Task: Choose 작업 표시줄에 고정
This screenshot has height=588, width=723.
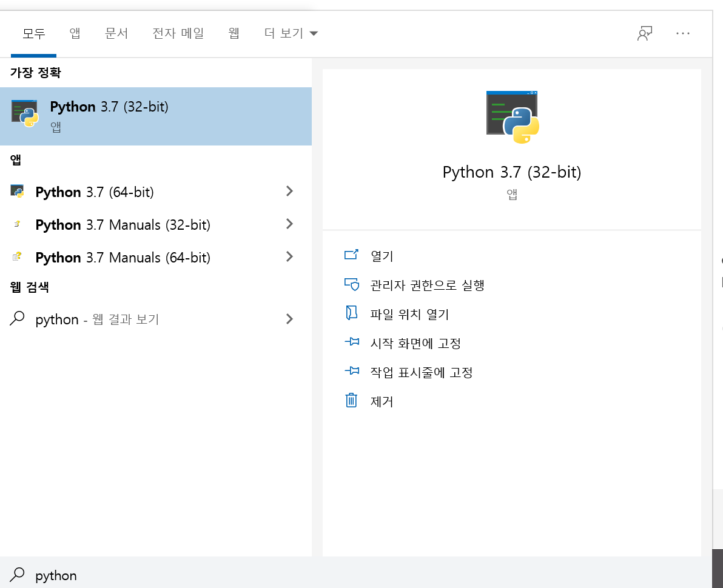Action: 422,372
